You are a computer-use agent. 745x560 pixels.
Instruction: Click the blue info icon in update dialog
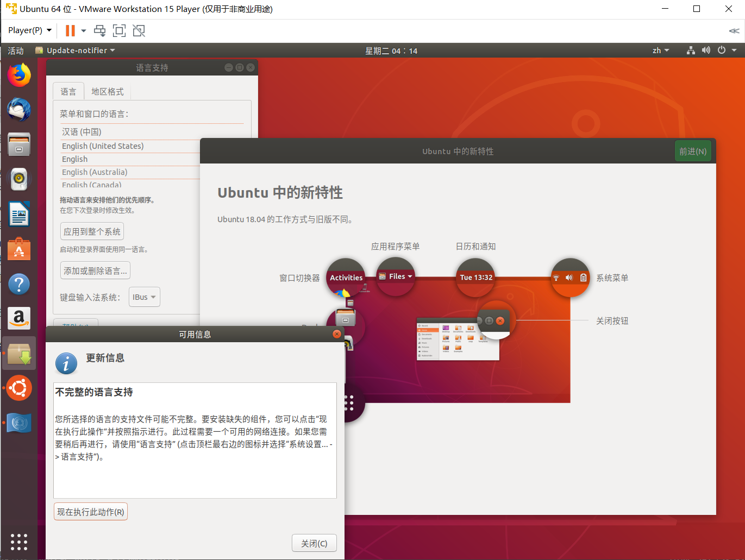[x=66, y=363]
